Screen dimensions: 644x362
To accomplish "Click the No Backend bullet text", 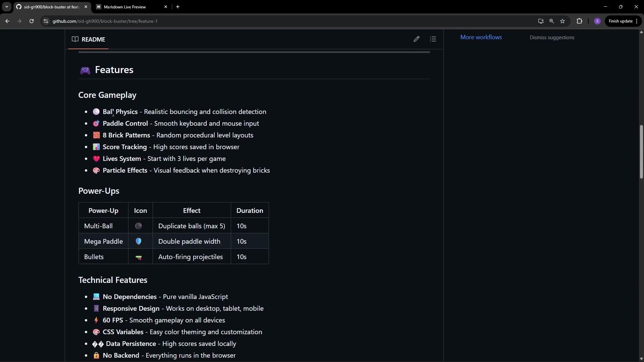I will click(169, 355).
